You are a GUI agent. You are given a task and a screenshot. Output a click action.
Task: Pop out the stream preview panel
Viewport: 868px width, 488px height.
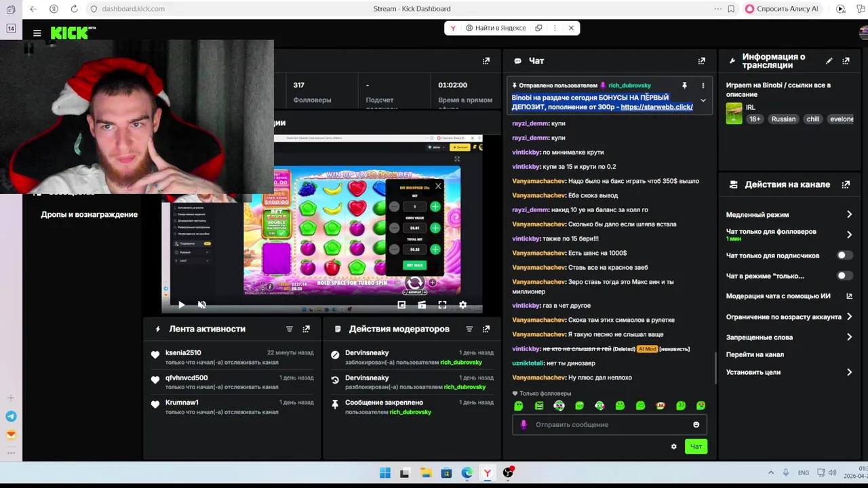coord(486,61)
